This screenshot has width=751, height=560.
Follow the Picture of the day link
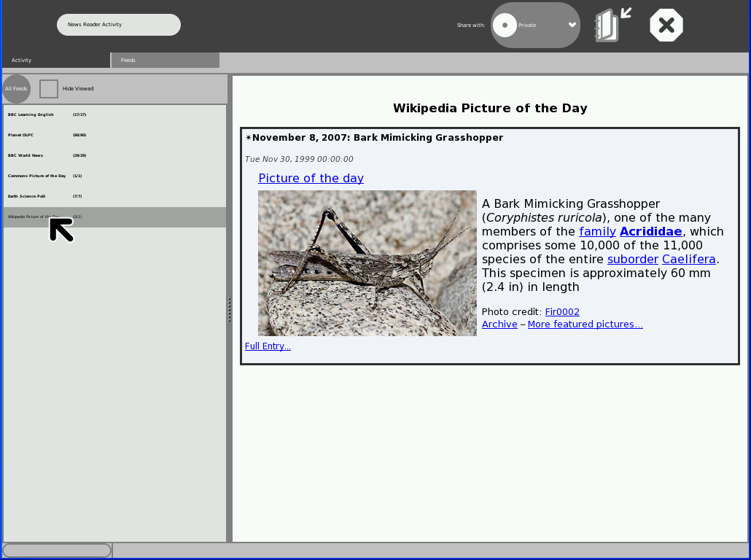[311, 179]
